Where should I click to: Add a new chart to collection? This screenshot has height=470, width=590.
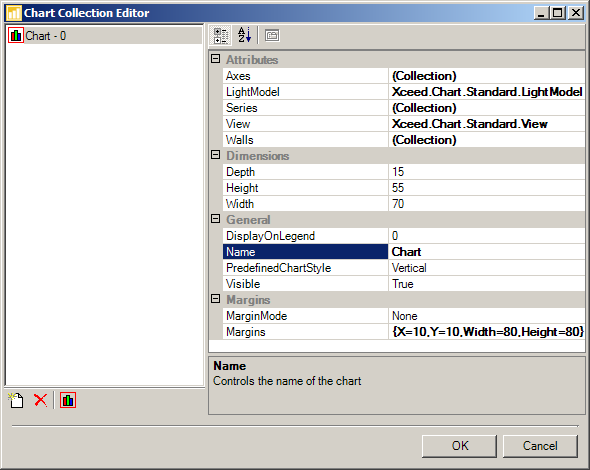tap(16, 400)
